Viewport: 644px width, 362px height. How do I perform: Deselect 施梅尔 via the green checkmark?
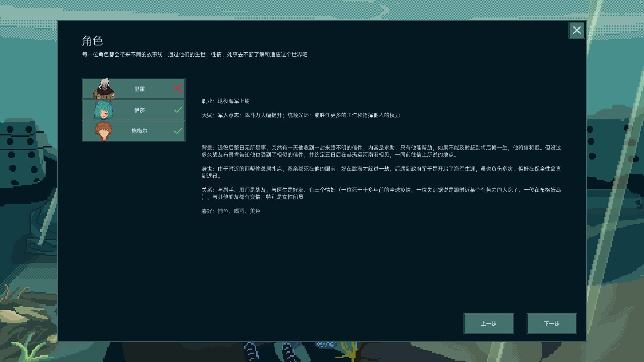point(178,131)
